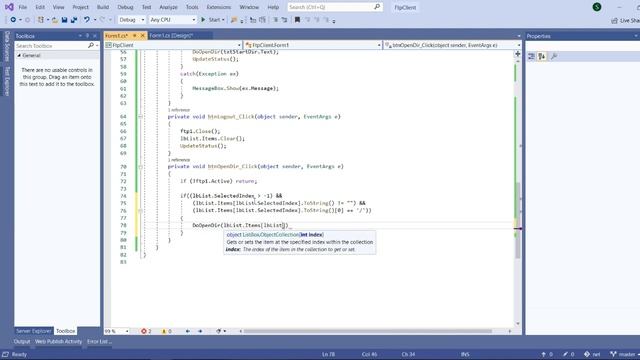The image size is (640, 360).
Task: Close the Toolbox panel
Action: (95, 36)
